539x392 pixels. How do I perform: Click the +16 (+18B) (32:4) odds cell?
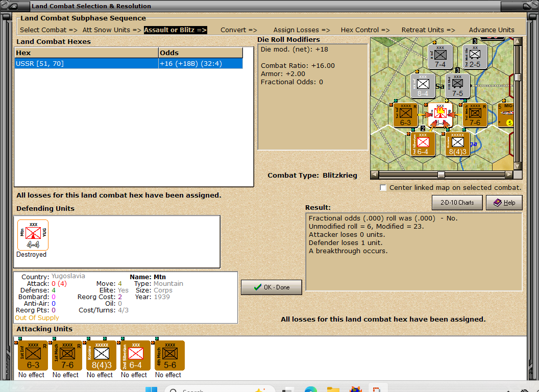click(201, 64)
